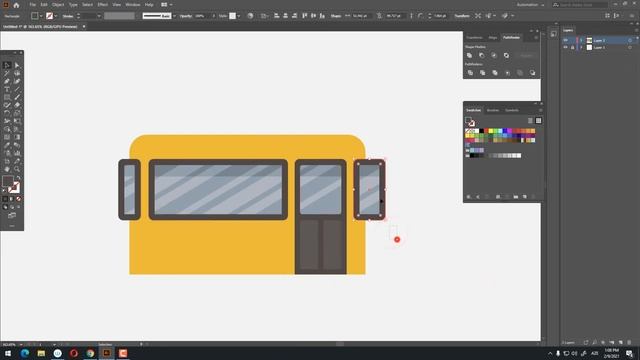Click the Divide pathfinder icon
Image resolution: width=640 pixels, height=360 pixels.
click(470, 73)
